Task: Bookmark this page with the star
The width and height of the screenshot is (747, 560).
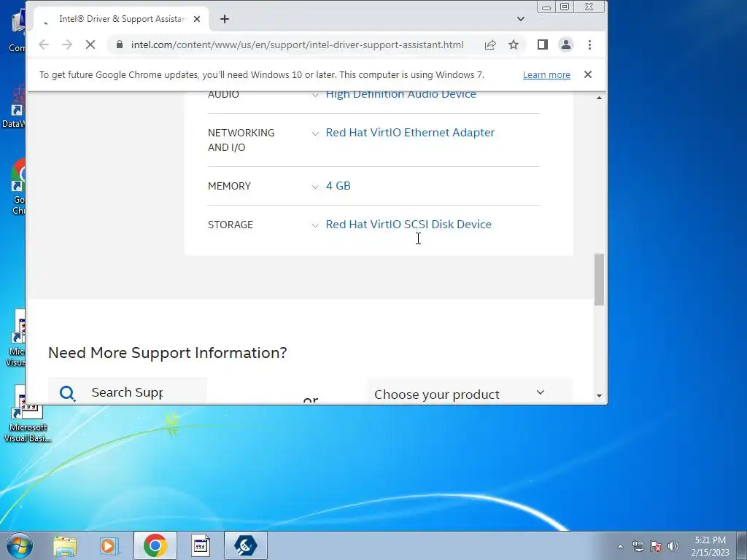Action: coord(513,44)
